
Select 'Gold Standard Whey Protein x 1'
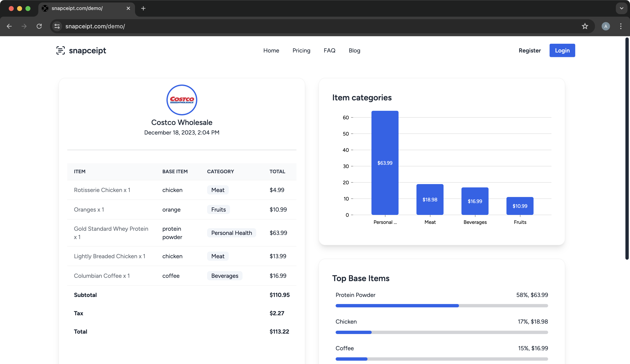pos(111,233)
